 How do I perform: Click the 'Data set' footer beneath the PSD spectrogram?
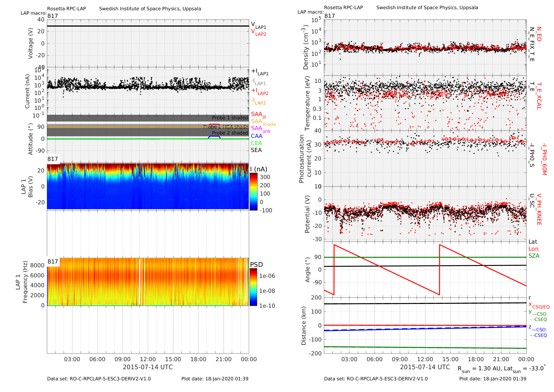coord(99,379)
